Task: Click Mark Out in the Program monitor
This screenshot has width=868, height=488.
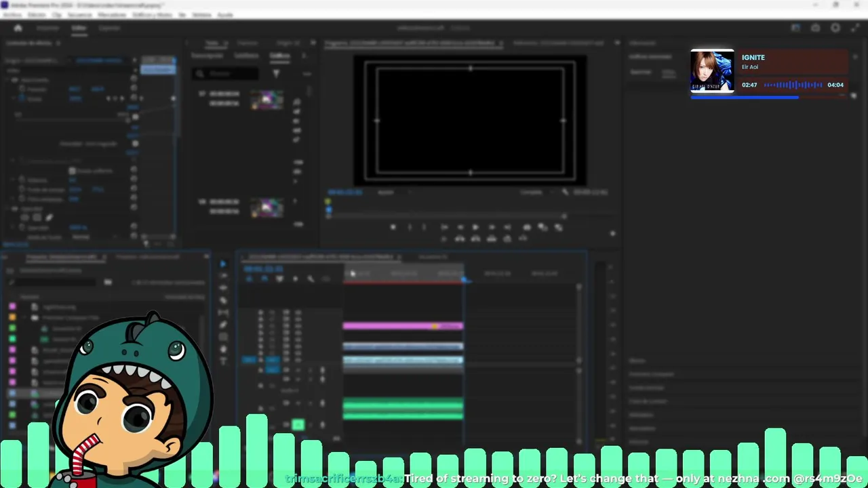Action: (425, 228)
